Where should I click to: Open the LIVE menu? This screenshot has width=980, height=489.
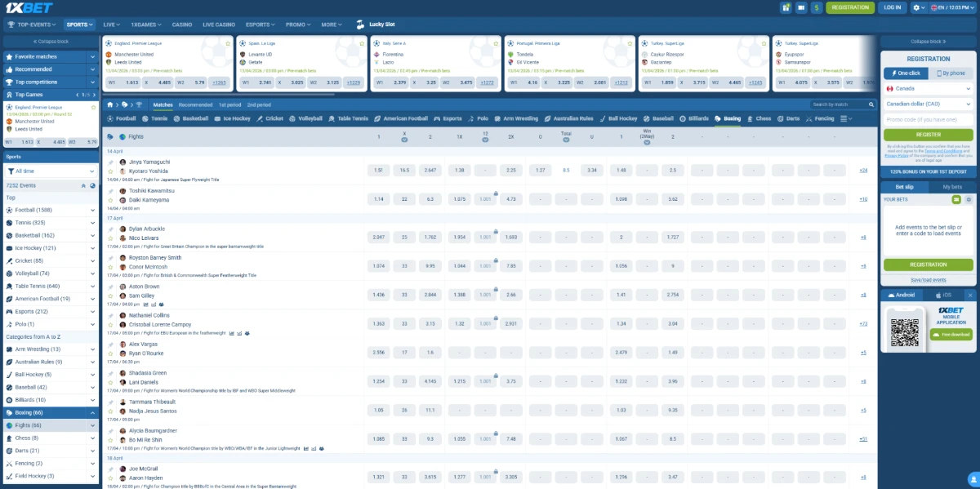[x=111, y=25]
